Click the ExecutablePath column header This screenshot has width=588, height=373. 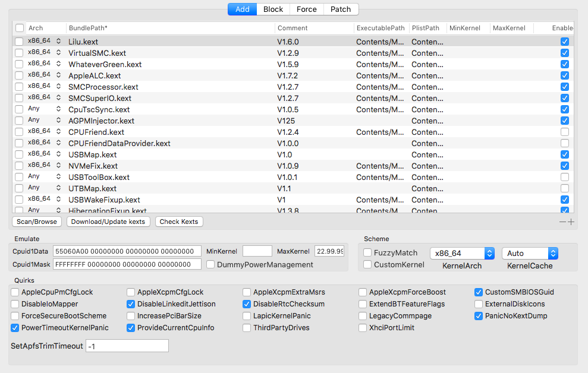point(381,28)
